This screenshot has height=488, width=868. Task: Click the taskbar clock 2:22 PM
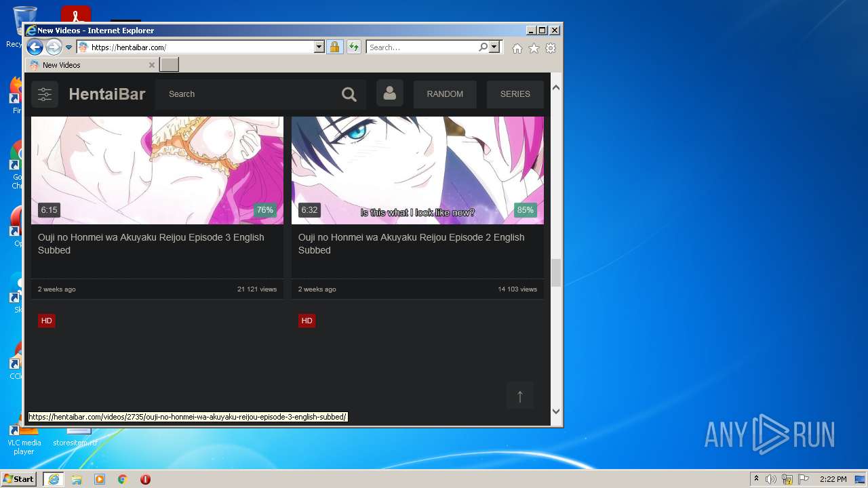[833, 479]
